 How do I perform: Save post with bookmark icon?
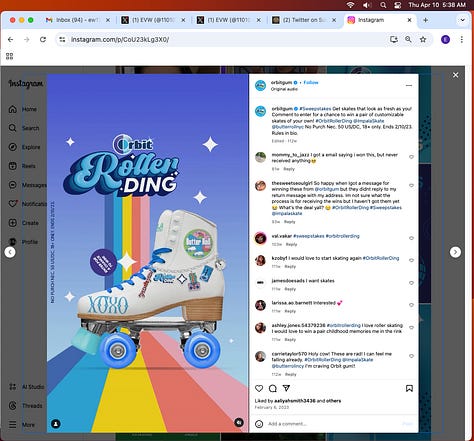click(409, 388)
